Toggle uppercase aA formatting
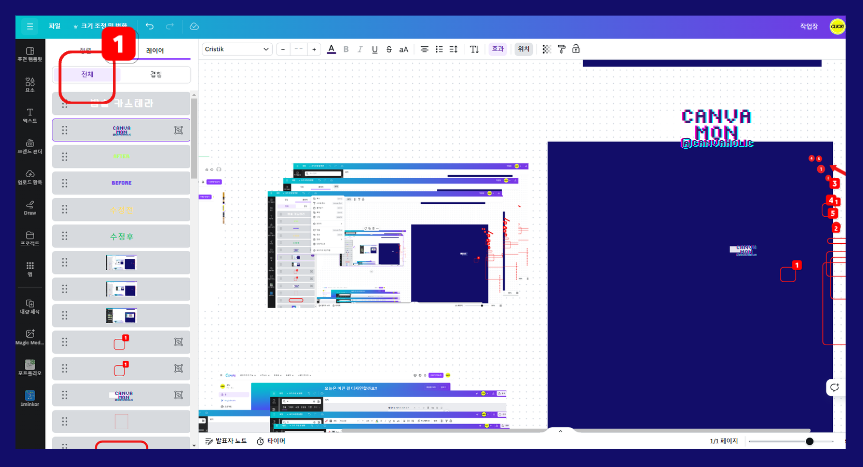The height and width of the screenshot is (467, 863). click(x=403, y=49)
